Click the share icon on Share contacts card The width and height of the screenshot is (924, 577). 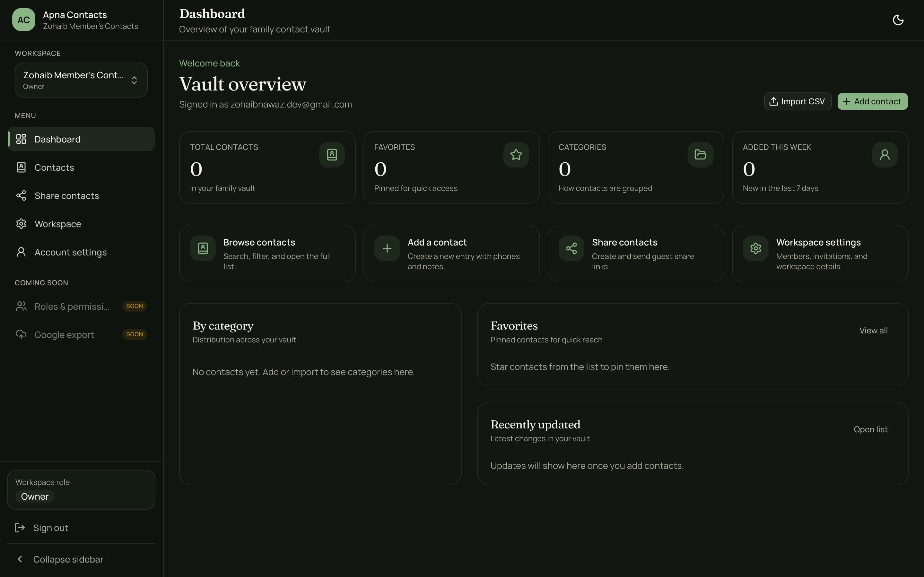coord(571,248)
